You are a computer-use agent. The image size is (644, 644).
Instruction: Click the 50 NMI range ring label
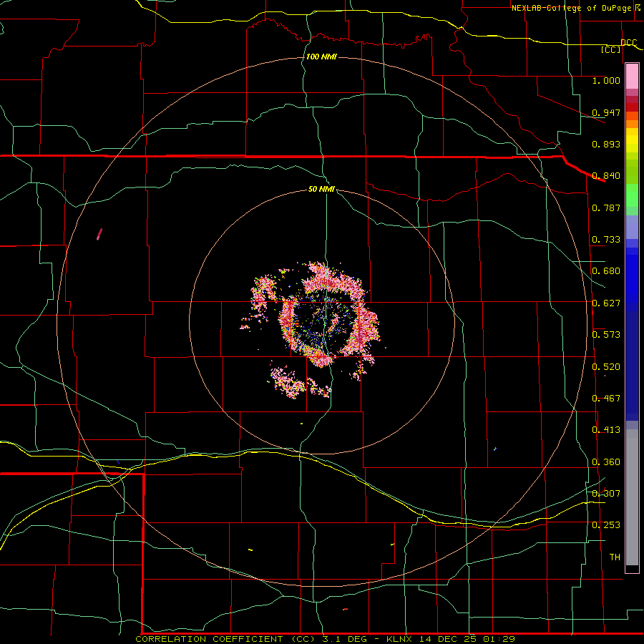tap(321, 189)
